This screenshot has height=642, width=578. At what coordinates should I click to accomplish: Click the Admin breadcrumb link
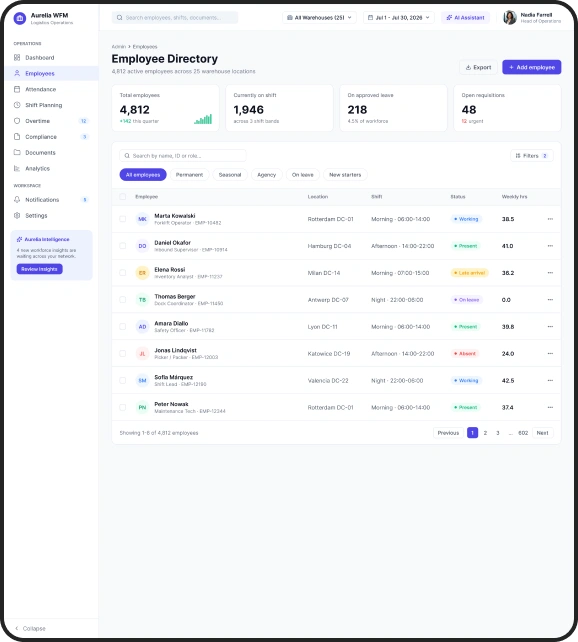pos(119,47)
